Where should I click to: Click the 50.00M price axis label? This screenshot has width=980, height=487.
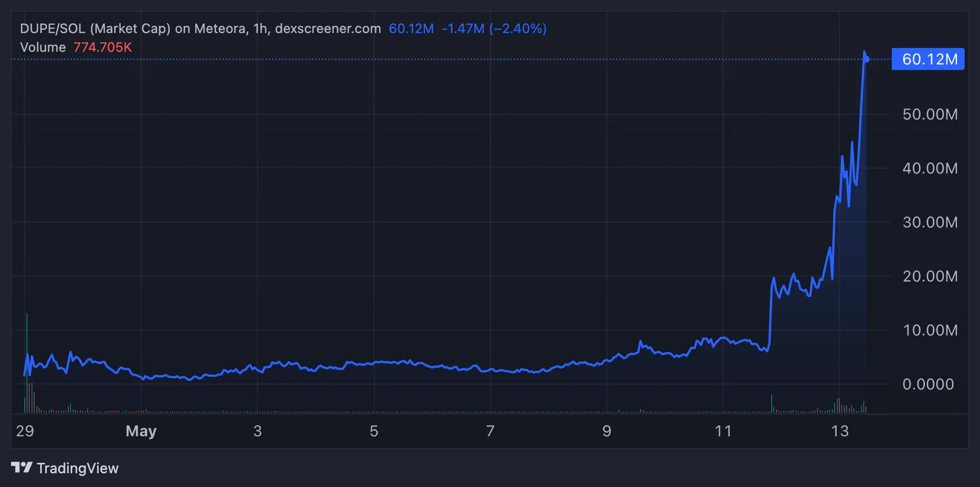[x=929, y=115]
